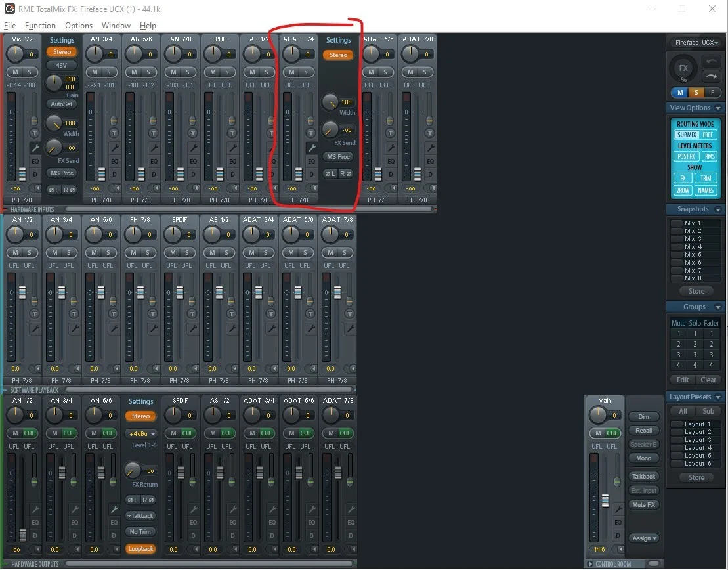The image size is (728, 570).
Task: Click trim T on software playback AN 1/2
Action: pyautogui.click(x=34, y=314)
